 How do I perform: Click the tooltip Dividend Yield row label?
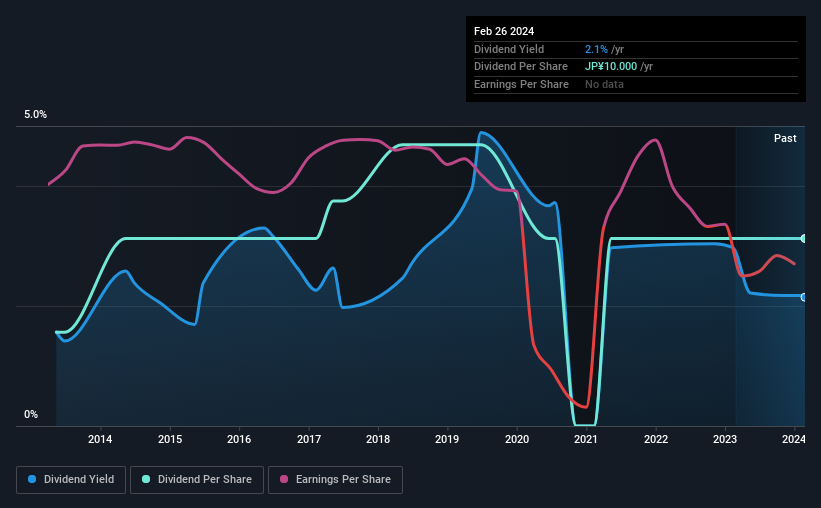(x=509, y=49)
